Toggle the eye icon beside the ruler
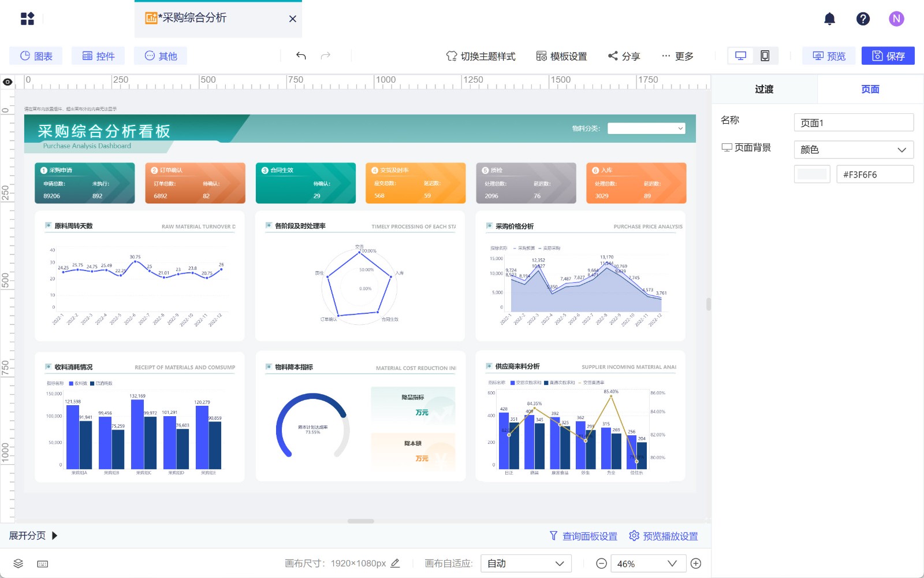Image resolution: width=924 pixels, height=578 pixels. click(8, 82)
